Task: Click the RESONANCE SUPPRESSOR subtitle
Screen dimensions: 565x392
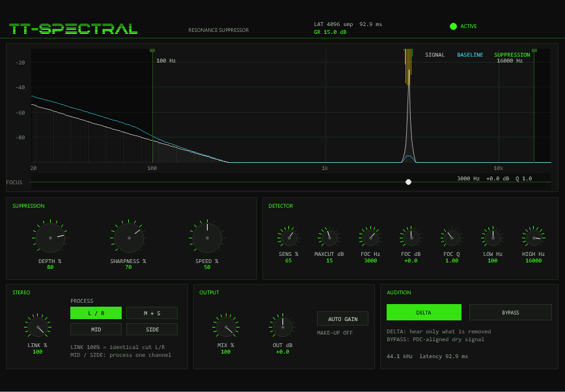Action: click(x=218, y=30)
